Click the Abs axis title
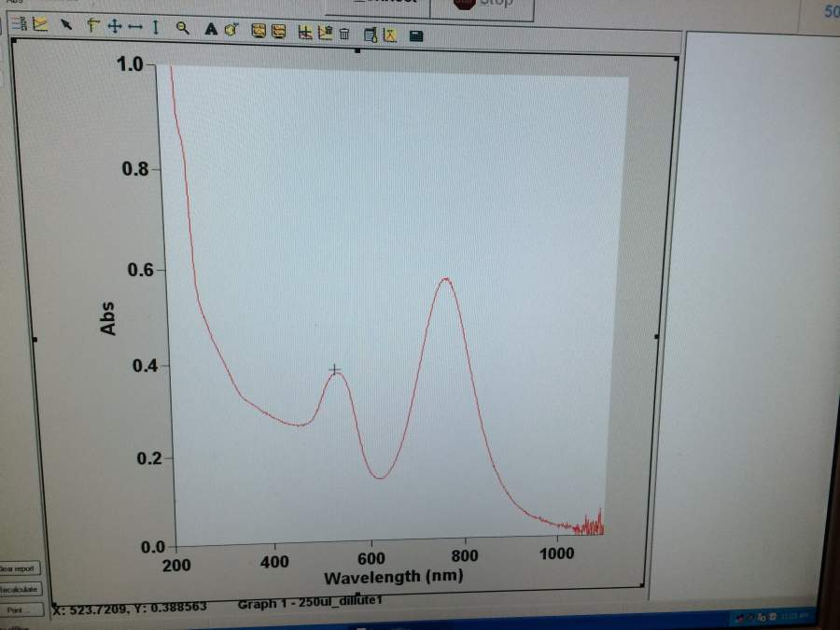The image size is (840, 630). (x=107, y=318)
